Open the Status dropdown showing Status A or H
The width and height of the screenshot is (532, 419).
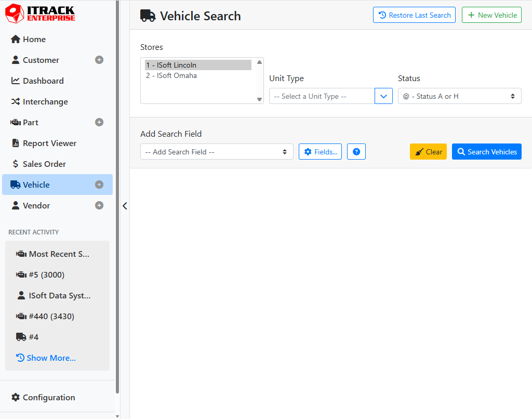point(459,96)
